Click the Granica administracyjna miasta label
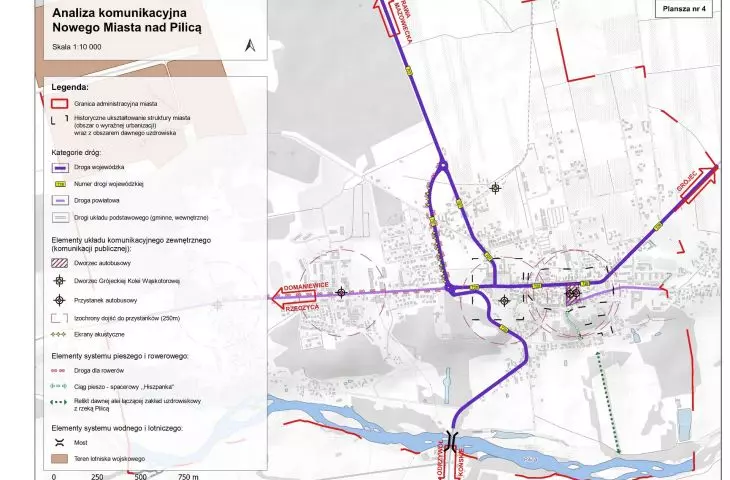Image resolution: width=730 pixels, height=480 pixels. click(x=115, y=104)
